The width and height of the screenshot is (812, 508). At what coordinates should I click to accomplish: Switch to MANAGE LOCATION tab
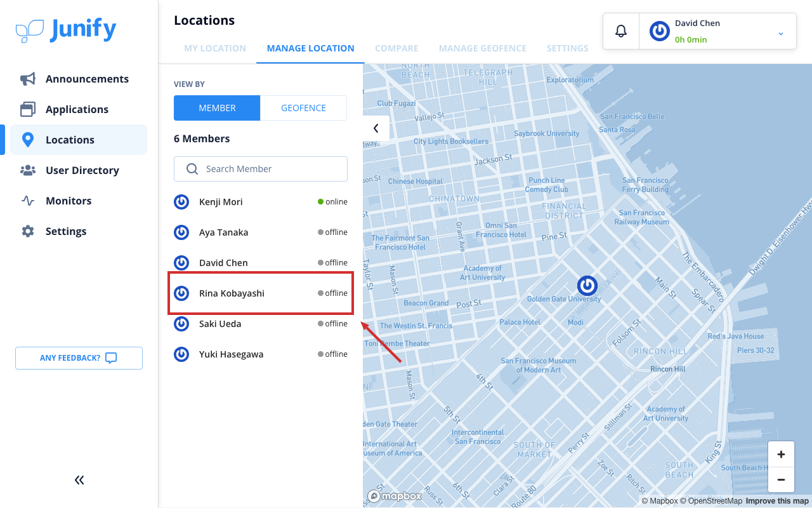pos(311,48)
